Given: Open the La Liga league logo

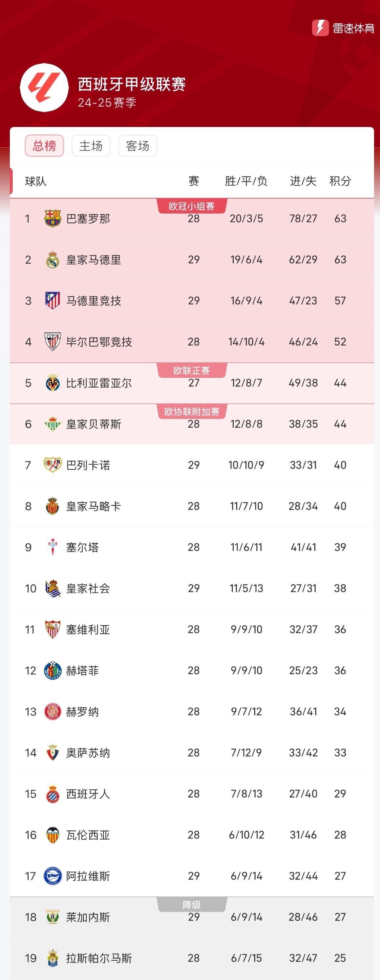Looking at the screenshot, I should tap(43, 86).
